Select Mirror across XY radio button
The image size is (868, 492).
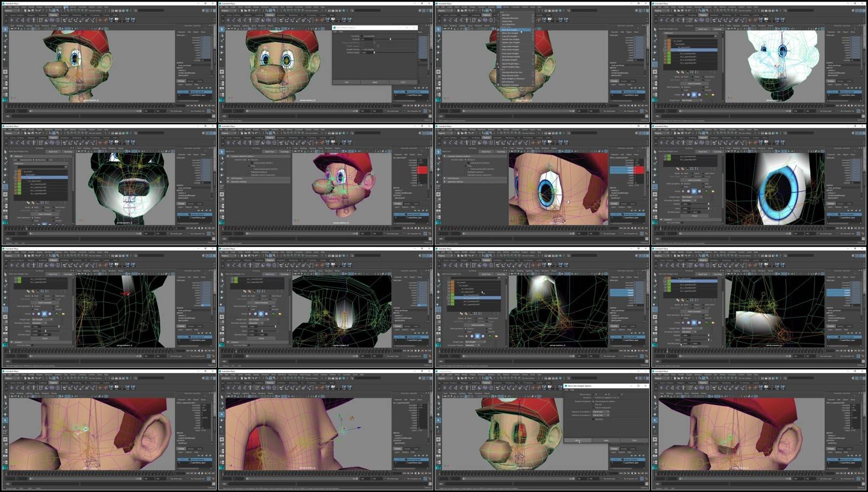pyautogui.click(x=593, y=394)
